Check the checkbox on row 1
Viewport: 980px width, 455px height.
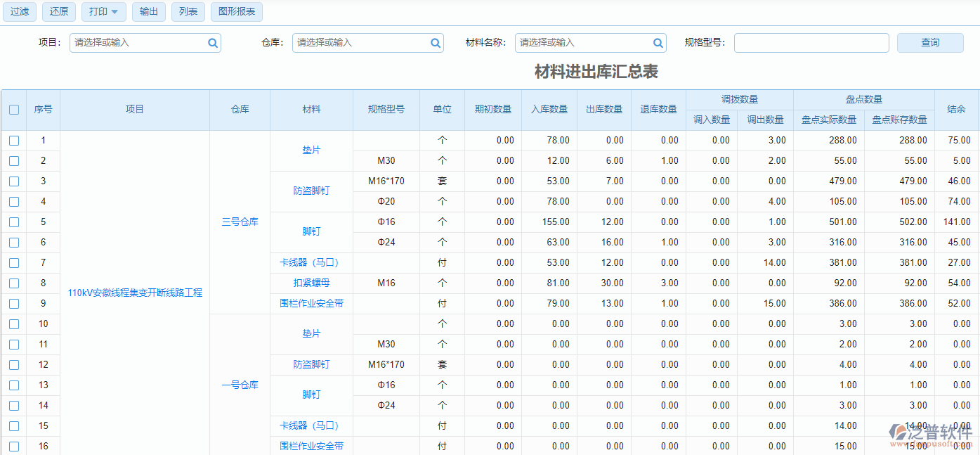point(15,140)
